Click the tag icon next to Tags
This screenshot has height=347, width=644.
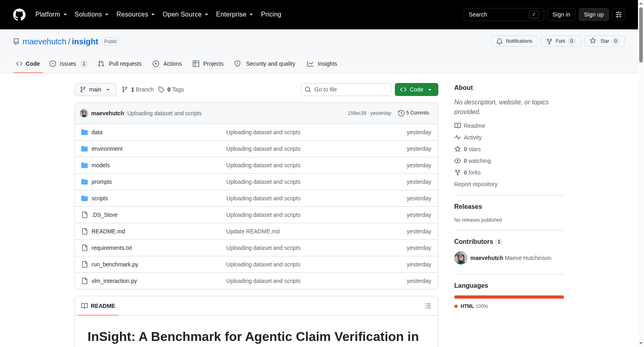tap(161, 89)
